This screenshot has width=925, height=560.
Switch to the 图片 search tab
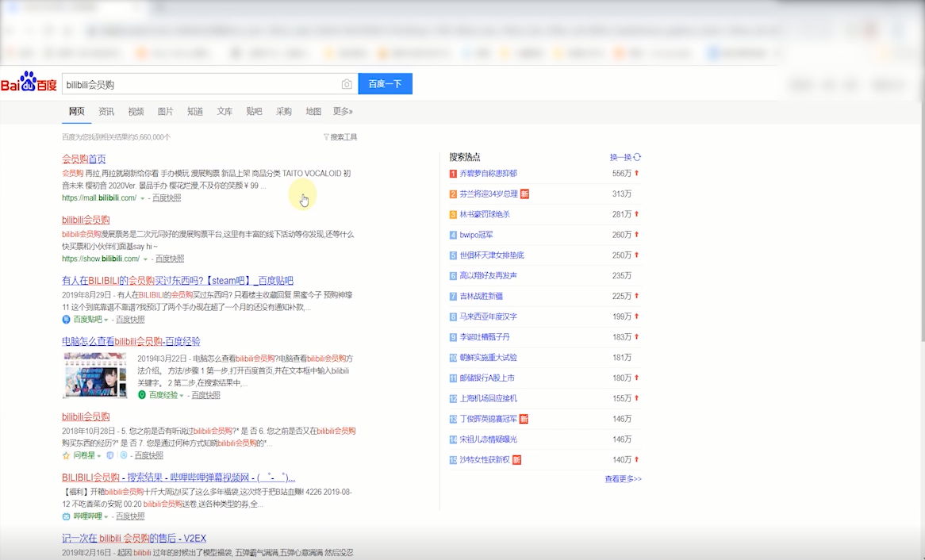(x=165, y=111)
